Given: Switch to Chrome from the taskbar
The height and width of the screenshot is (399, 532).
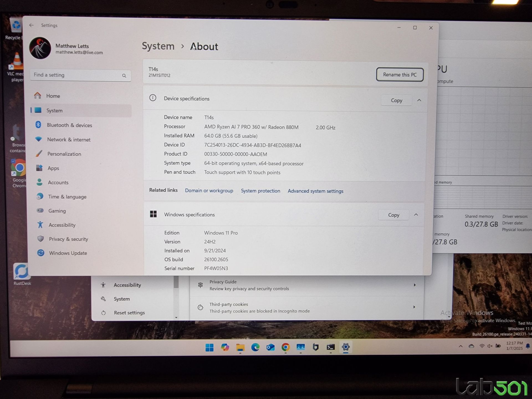Looking at the screenshot, I should (285, 347).
